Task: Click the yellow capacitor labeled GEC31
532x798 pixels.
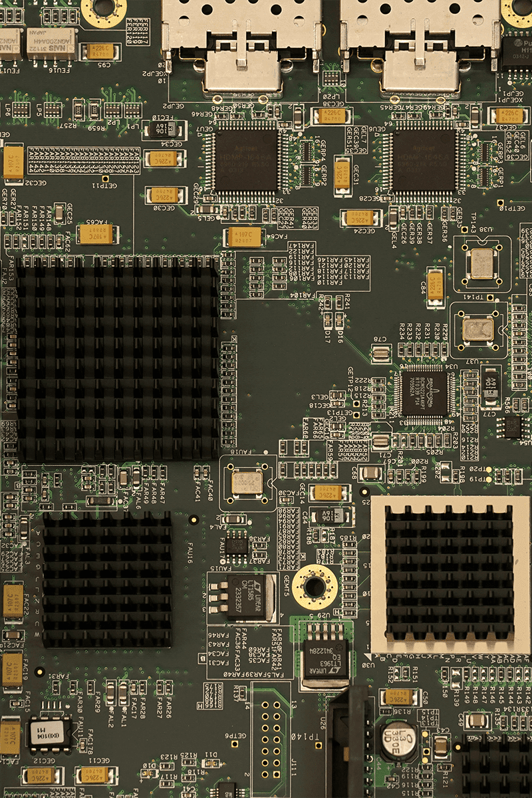Action: pyautogui.click(x=343, y=176)
